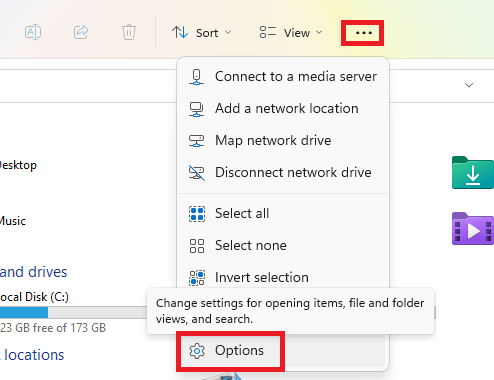Viewport: 494px width, 380px height.
Task: Open the See more three-dots menu
Action: 363,33
